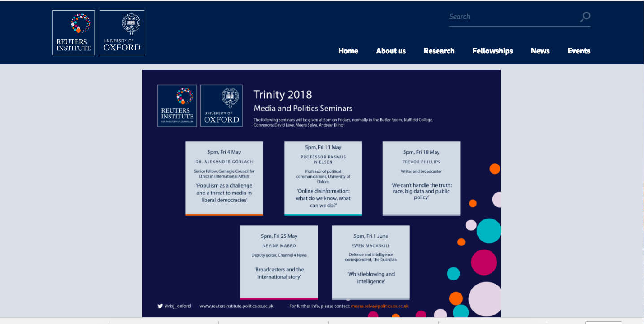Click the 5pm, Fri 11 May seminar date

pos(323,147)
